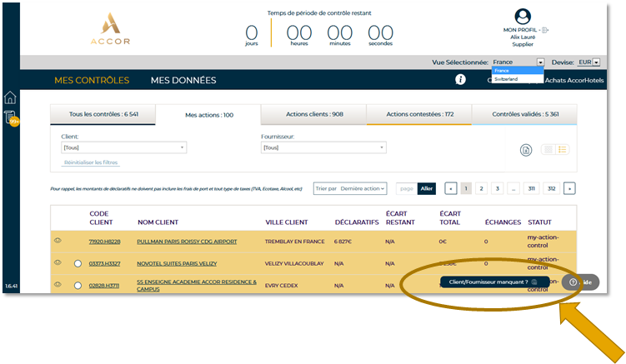Viewport: 626px width, 364px height.
Task: Select page 312 in pagination
Action: click(551, 188)
